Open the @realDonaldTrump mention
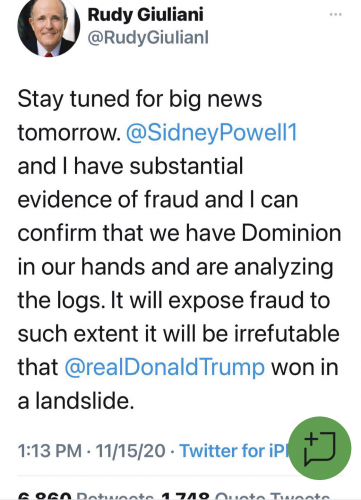Screen dimensions: 361x500 tap(165, 367)
